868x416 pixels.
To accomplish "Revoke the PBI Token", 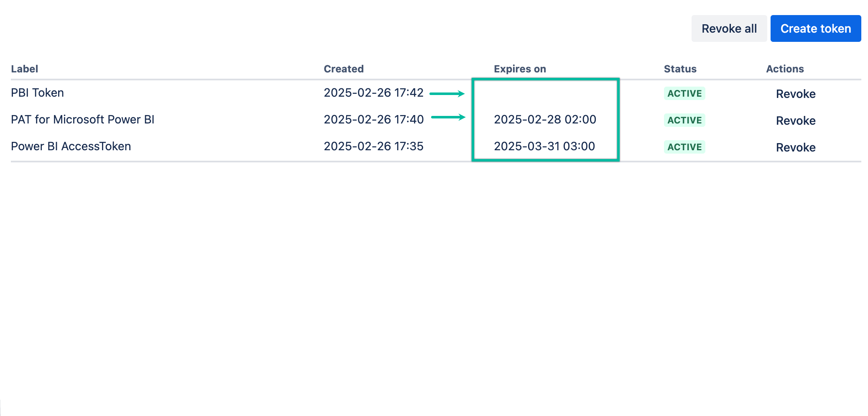I will point(796,94).
